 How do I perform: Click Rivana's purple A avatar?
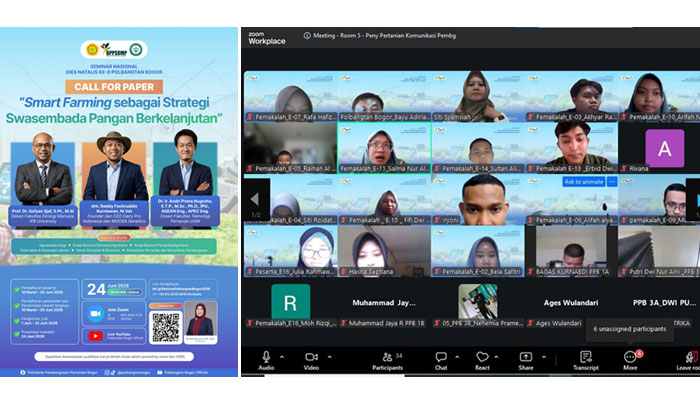click(x=665, y=148)
